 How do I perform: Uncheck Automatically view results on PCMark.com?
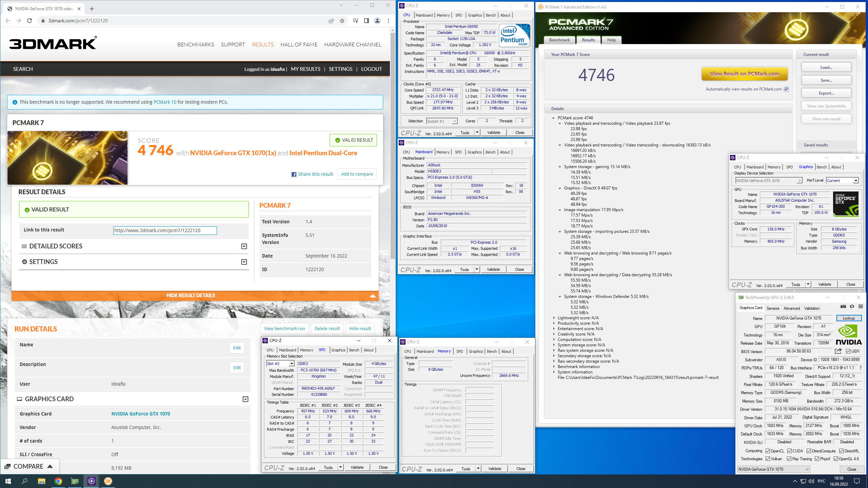(x=786, y=89)
